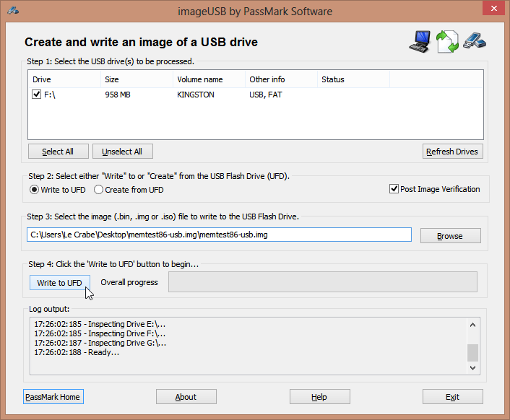Click the Select All button
The width and height of the screenshot is (510, 420).
[x=59, y=152]
